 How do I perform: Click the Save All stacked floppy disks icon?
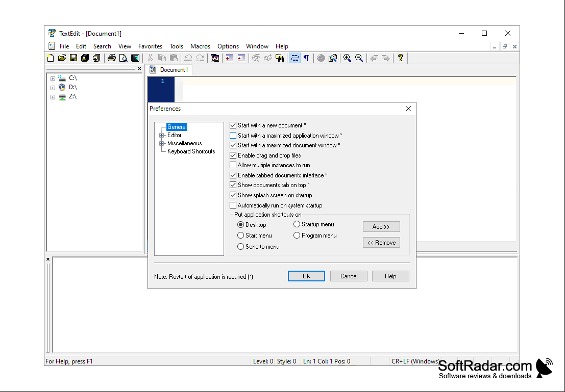point(85,58)
